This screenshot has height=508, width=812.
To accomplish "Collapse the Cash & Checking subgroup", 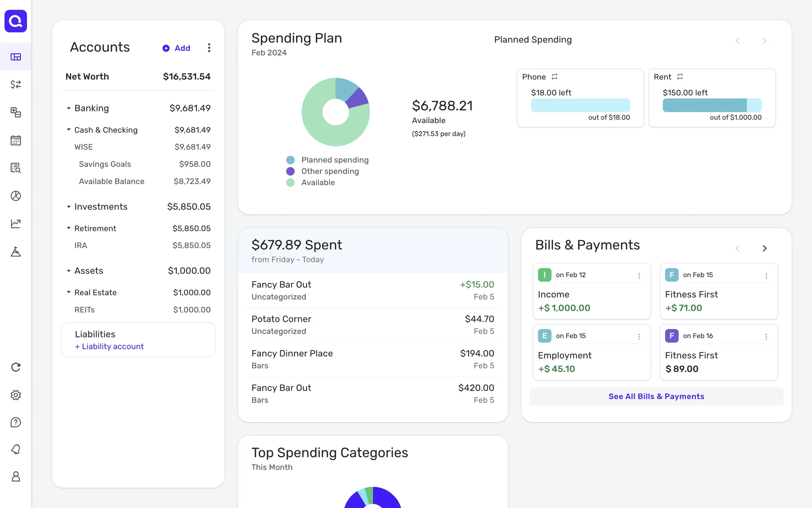I will coord(69,130).
